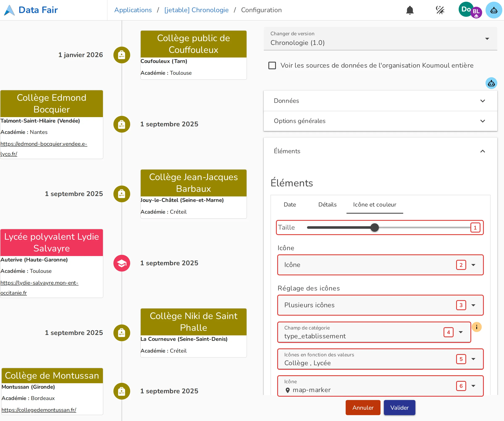This screenshot has width=504, height=421.
Task: Open the notifications bell icon
Action: (410, 10)
